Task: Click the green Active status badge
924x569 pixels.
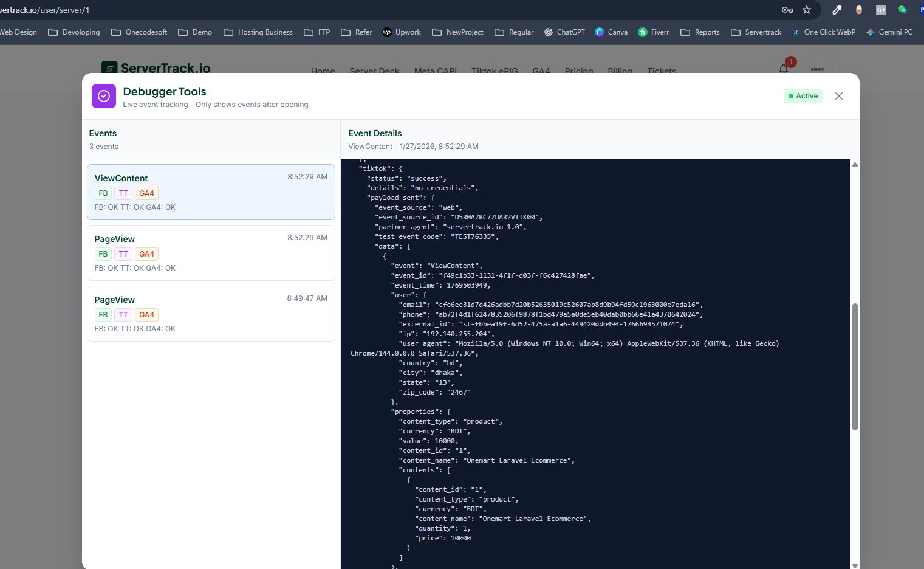Action: [x=803, y=96]
